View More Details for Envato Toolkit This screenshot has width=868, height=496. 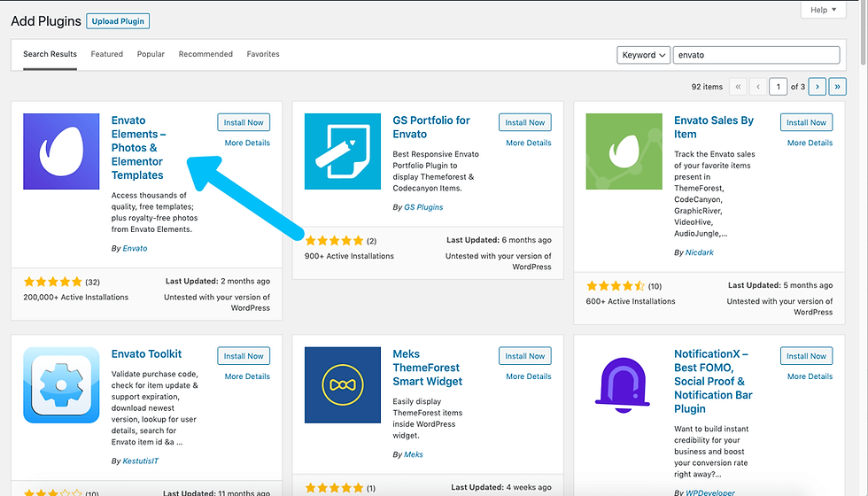click(x=247, y=376)
